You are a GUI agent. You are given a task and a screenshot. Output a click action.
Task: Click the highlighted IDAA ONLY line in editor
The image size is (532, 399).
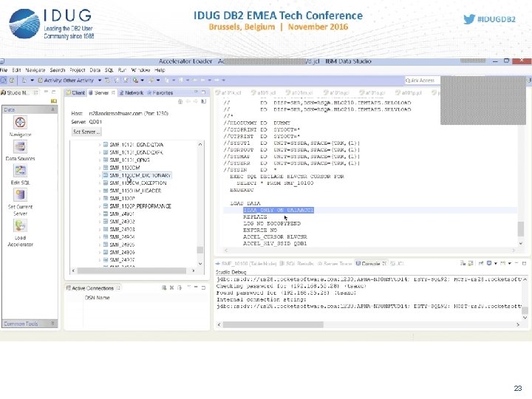[279, 211]
